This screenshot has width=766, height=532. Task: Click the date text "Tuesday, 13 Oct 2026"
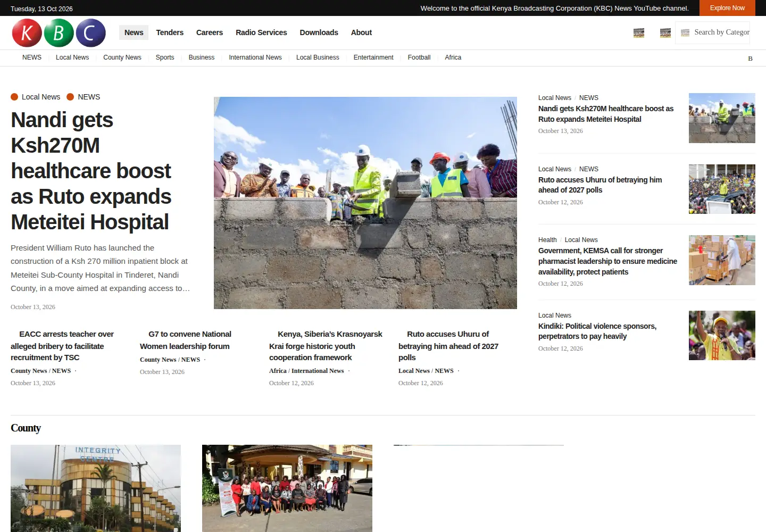click(41, 9)
